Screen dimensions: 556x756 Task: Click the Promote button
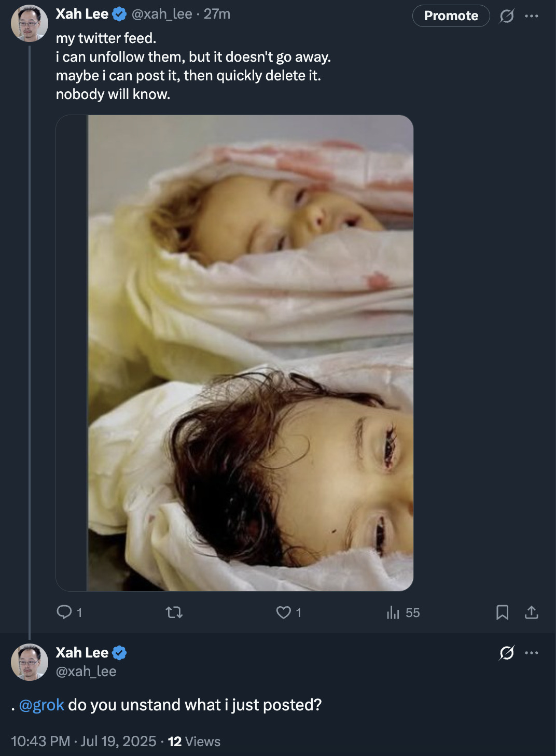pyautogui.click(x=451, y=16)
